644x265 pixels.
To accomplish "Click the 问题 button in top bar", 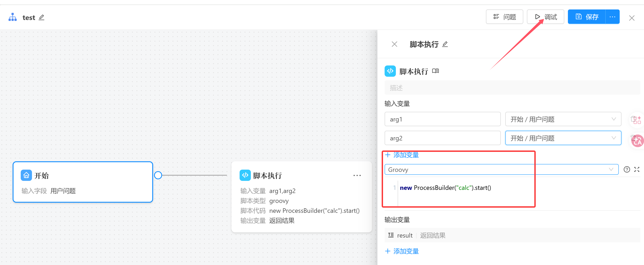I will click(504, 17).
